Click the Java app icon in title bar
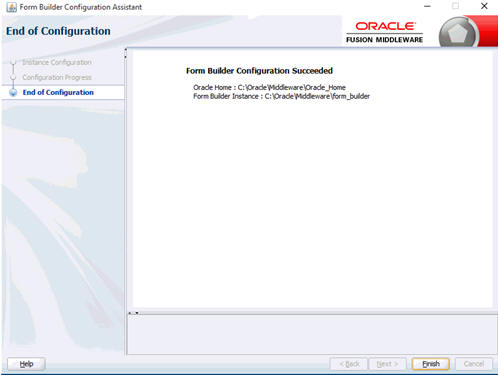Viewport: 498px width, 375px height. tap(12, 7)
